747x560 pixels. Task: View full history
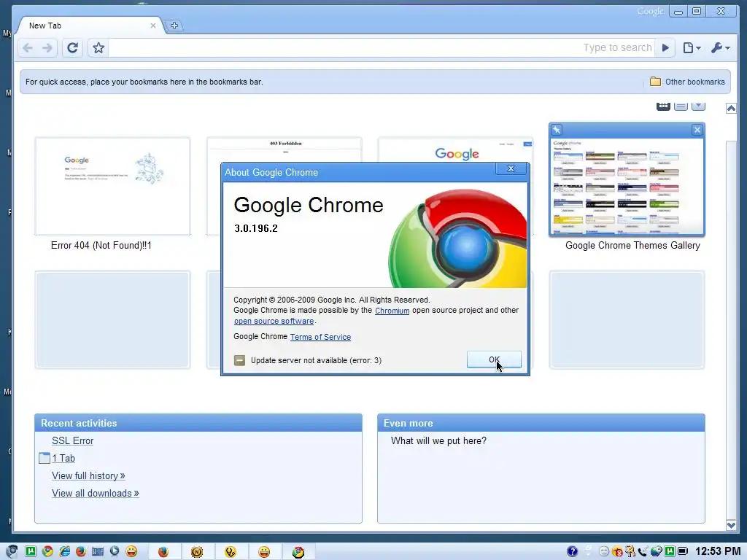(x=88, y=475)
